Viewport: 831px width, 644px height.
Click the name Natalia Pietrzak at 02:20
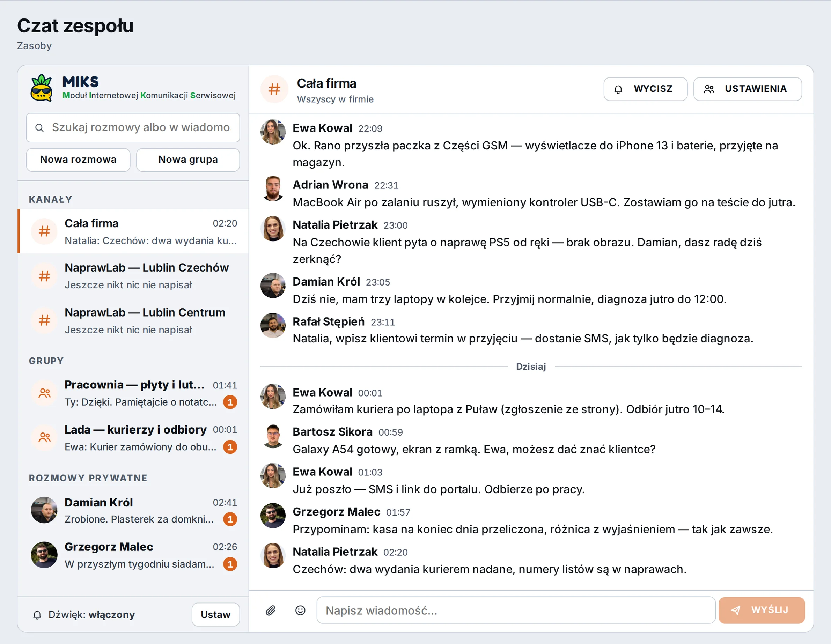point(335,552)
